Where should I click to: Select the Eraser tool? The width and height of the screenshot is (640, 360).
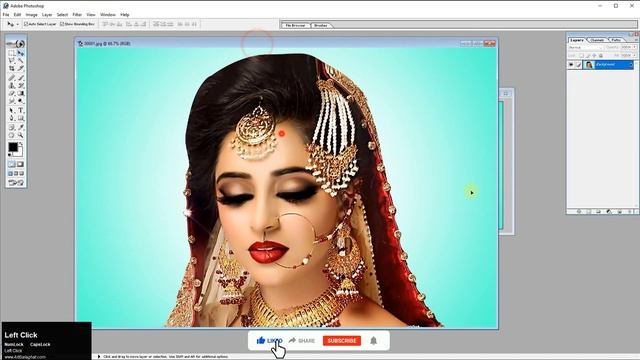[12, 93]
